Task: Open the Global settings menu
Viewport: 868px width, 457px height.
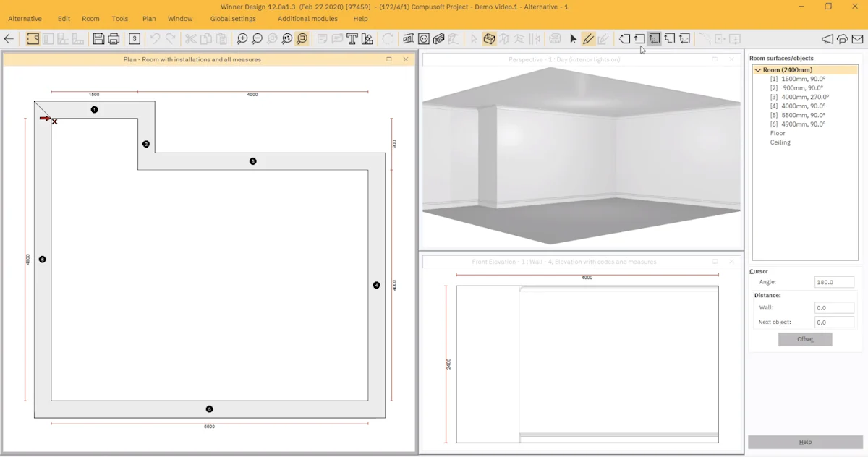Action: coord(233,19)
